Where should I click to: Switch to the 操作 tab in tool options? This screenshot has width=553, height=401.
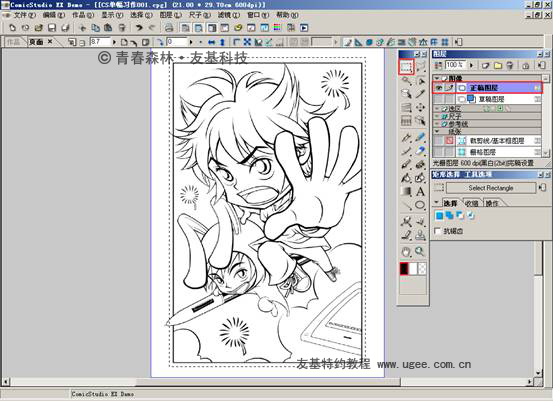tap(493, 203)
